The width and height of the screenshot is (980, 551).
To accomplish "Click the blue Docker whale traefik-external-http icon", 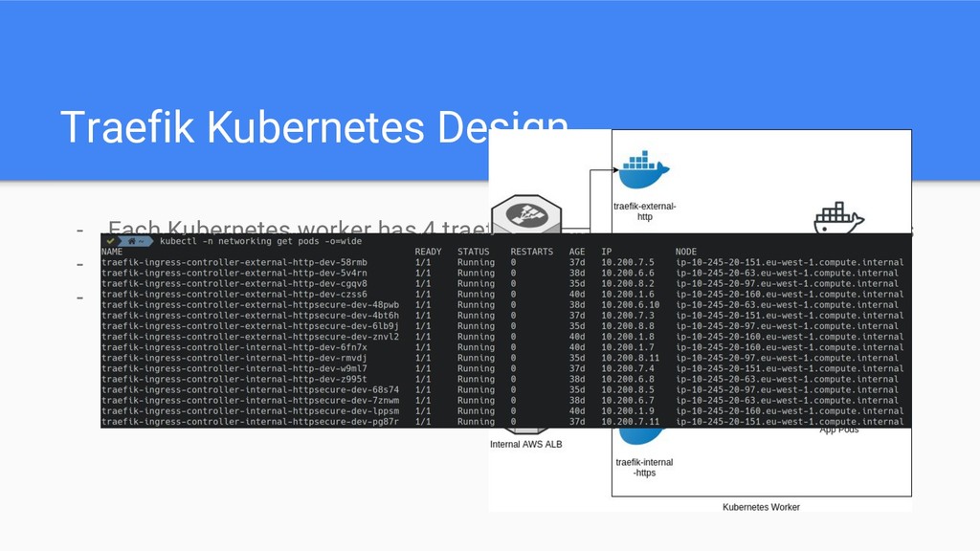I will pos(644,169).
